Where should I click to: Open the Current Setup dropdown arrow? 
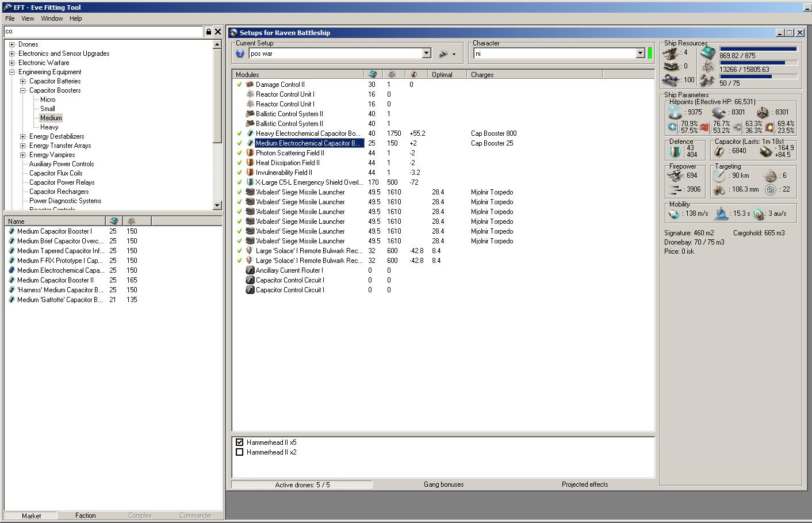click(427, 54)
